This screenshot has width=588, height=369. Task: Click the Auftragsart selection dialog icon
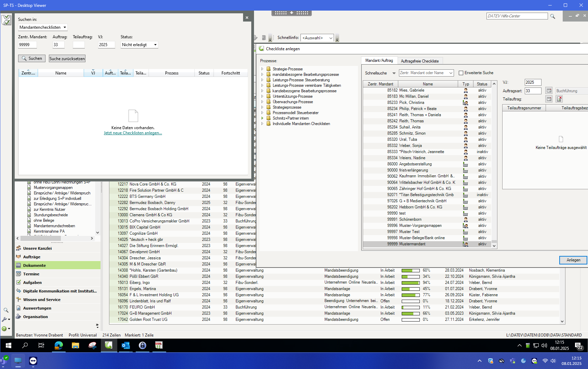[549, 91]
